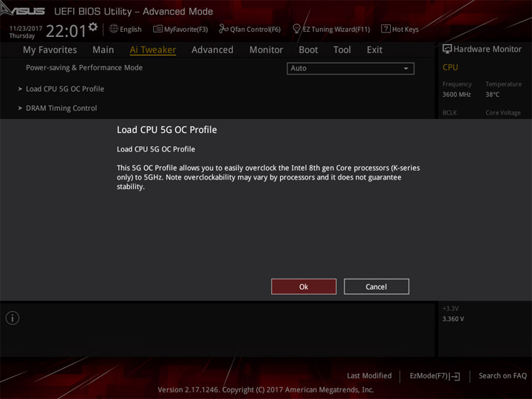The width and height of the screenshot is (532, 399).
Task: Select the Exit tab
Action: [x=375, y=50]
